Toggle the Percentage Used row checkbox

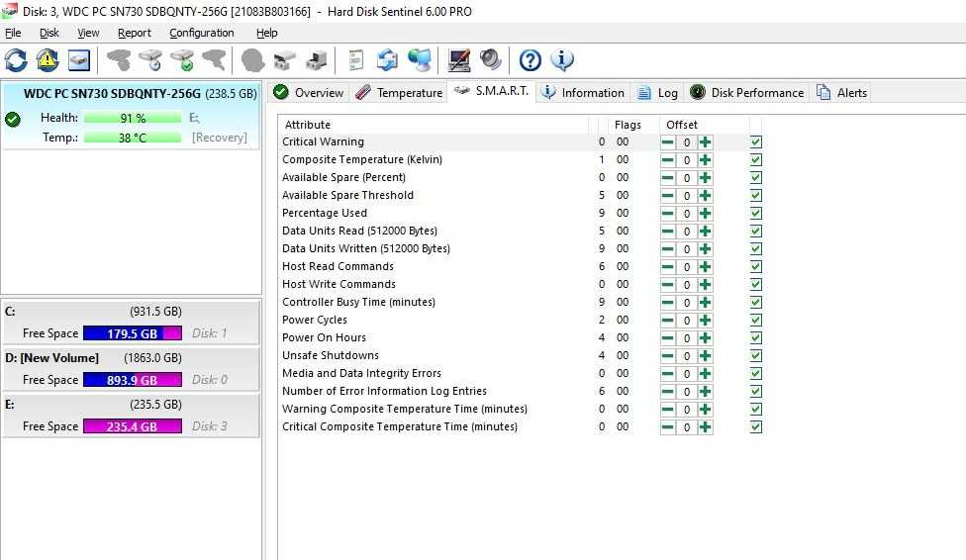pos(756,214)
